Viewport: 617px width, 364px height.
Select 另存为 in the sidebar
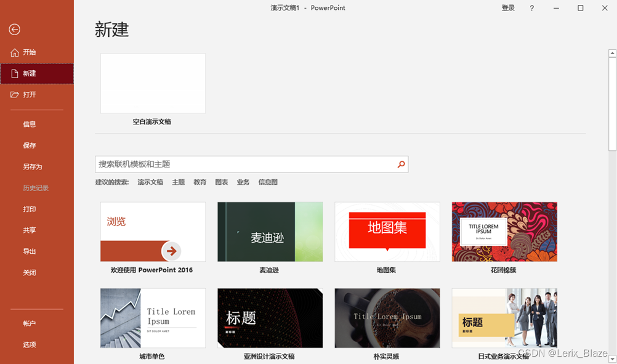tap(33, 167)
